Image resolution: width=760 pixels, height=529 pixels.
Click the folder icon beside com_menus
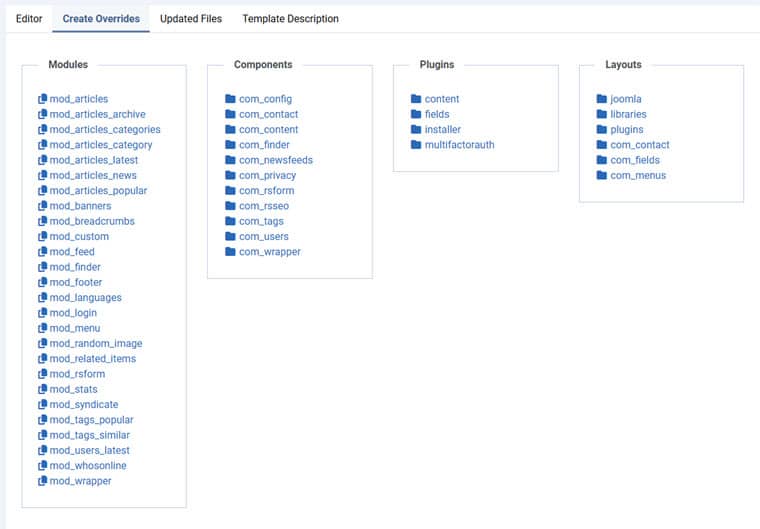[x=602, y=175]
